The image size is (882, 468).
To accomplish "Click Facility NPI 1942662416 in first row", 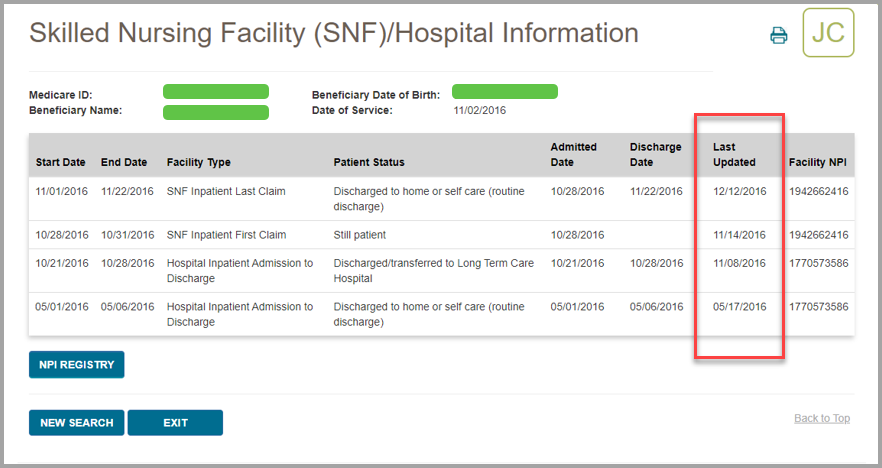I will coord(818,191).
